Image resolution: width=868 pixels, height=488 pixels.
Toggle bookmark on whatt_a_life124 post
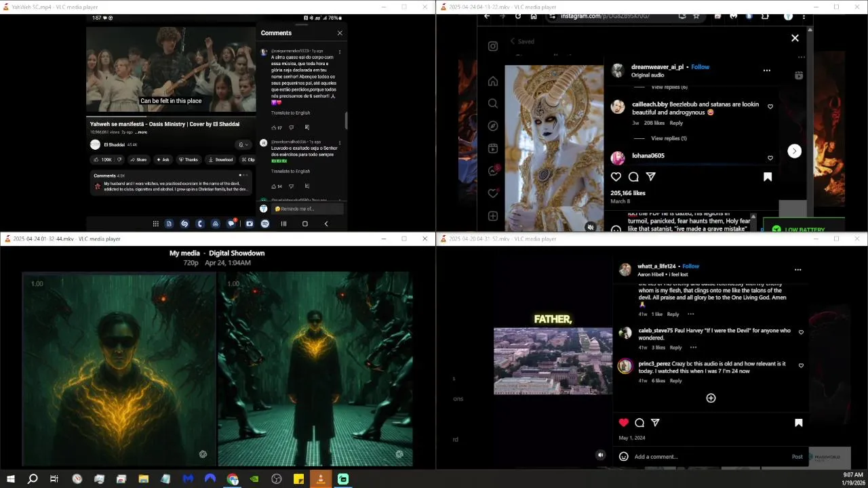coord(798,422)
